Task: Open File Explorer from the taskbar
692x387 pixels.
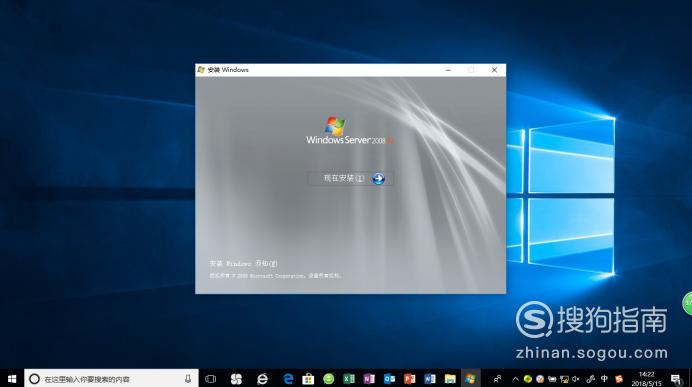Action: point(450,379)
